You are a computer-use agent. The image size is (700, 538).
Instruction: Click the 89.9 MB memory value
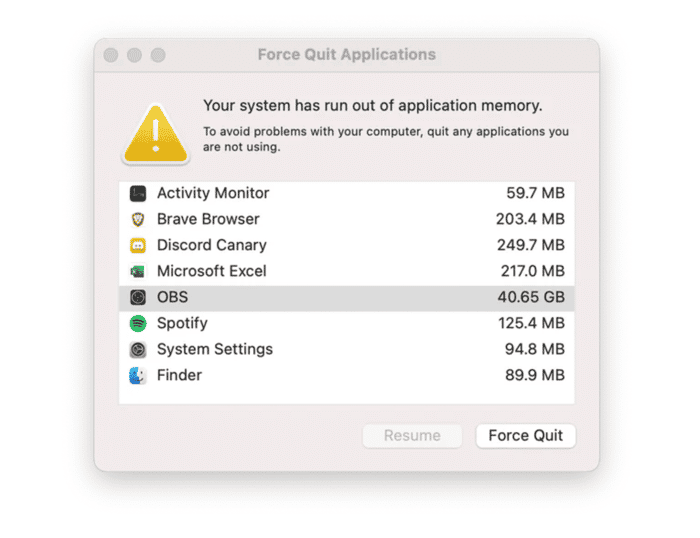pos(535,375)
